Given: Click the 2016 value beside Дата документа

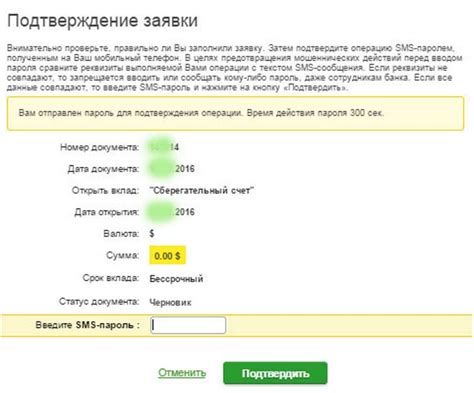Looking at the screenshot, I should [185, 169].
